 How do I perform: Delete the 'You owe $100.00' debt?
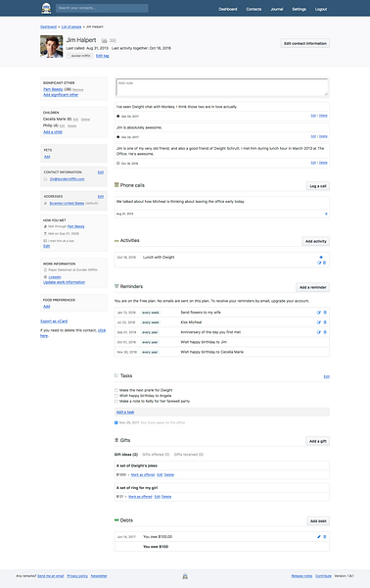325,537
